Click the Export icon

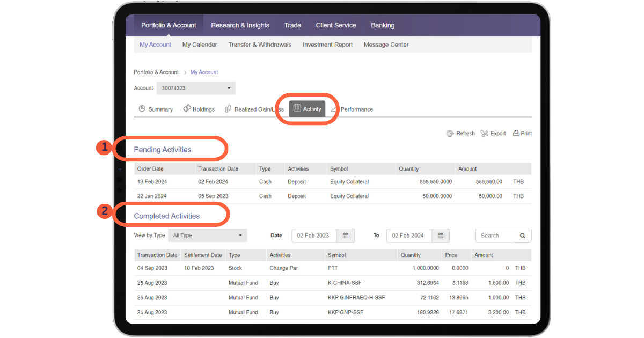(484, 134)
